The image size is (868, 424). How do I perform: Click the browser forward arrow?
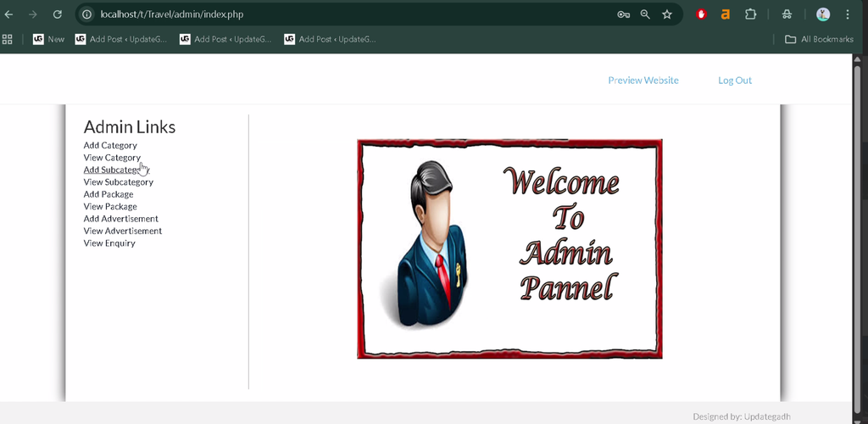(33, 14)
